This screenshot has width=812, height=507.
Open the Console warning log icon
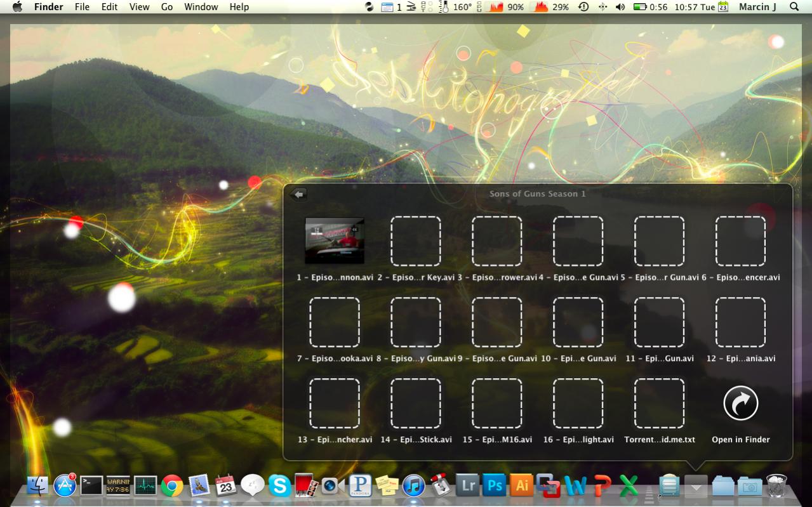pyautogui.click(x=118, y=485)
